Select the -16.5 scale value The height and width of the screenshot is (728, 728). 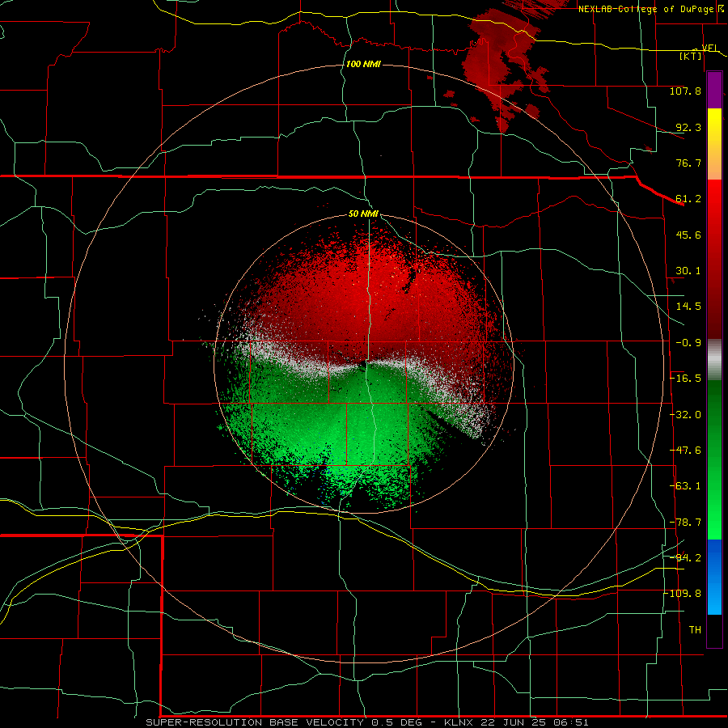click(685, 379)
